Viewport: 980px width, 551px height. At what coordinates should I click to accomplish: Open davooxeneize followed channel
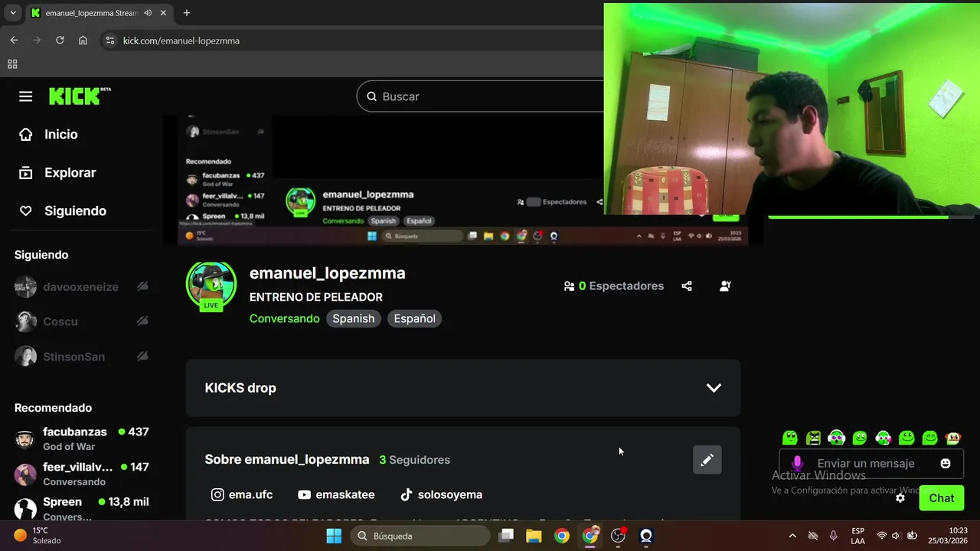pos(82,287)
